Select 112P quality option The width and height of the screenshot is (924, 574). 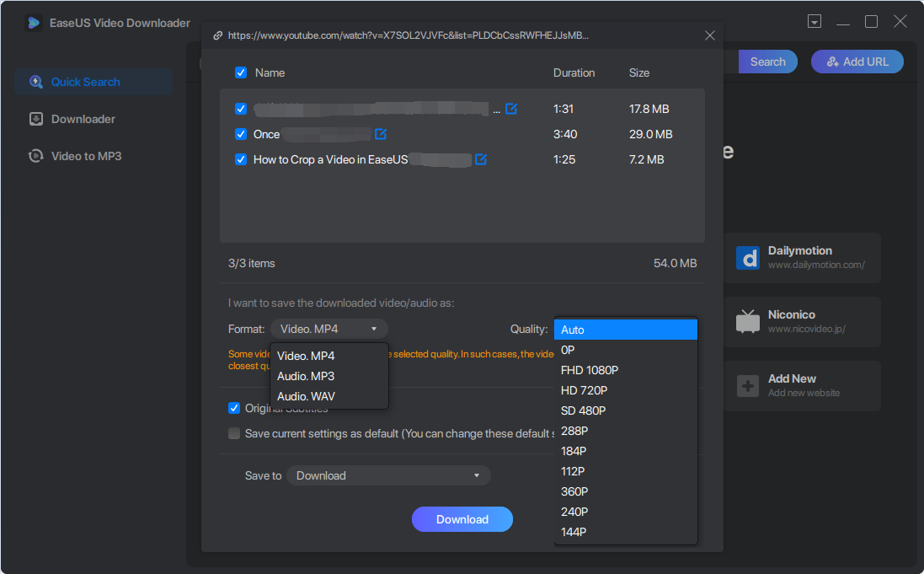tap(626, 471)
